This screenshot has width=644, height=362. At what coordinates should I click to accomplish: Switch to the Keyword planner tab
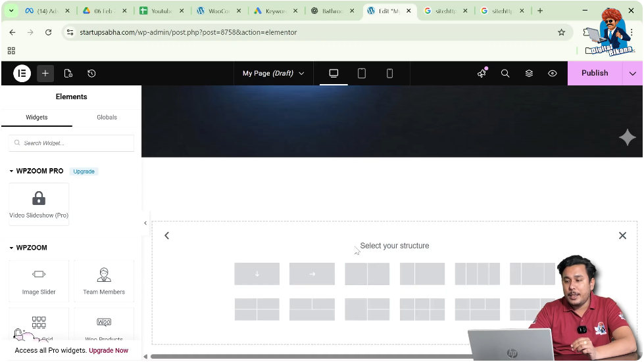coord(275,11)
